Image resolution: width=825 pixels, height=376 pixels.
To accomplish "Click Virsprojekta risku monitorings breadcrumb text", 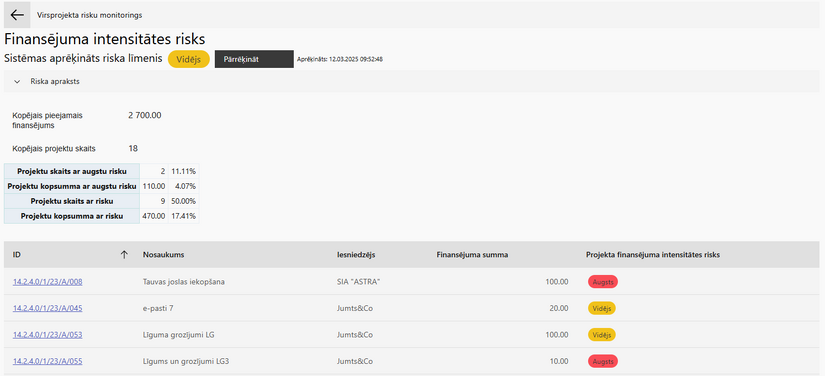I will tap(89, 15).
